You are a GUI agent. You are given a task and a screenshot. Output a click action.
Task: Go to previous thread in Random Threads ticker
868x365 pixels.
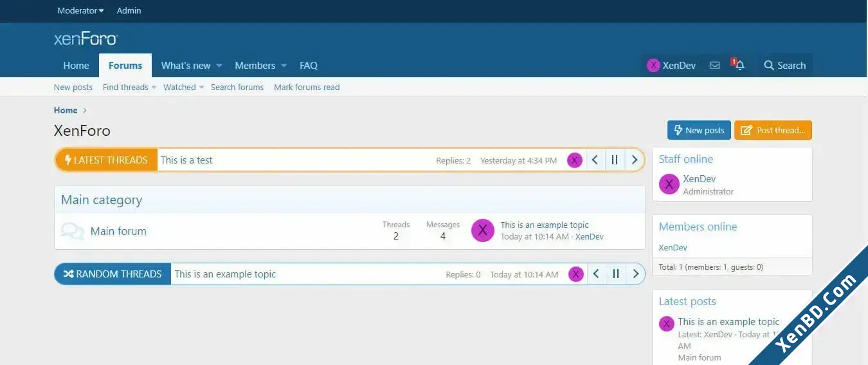pyautogui.click(x=596, y=274)
